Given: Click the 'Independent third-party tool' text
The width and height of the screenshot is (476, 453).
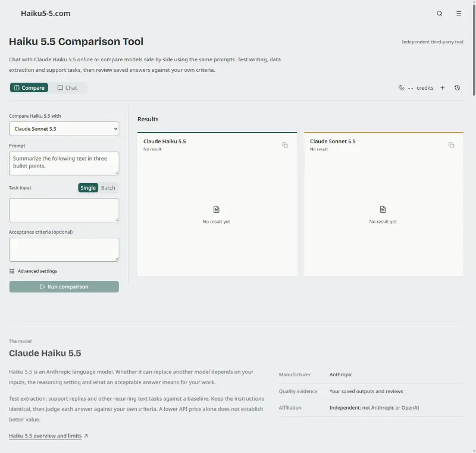Looking at the screenshot, I should pos(433,42).
